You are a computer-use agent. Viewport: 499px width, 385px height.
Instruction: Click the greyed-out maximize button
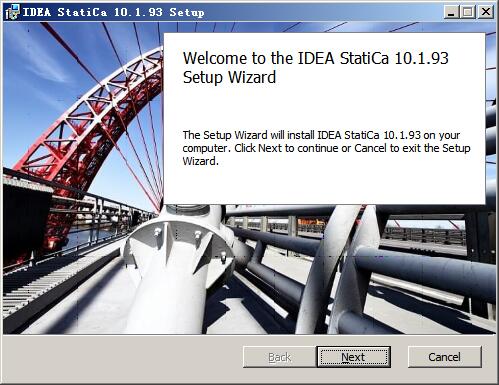point(468,13)
